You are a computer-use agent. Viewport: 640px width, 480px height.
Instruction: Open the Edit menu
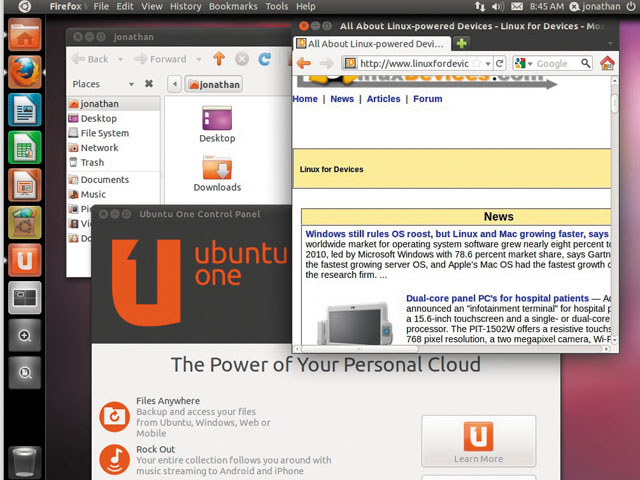(125, 7)
